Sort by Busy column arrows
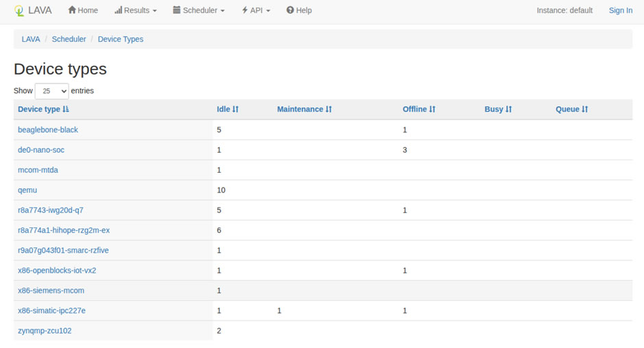644x348 pixels. [509, 110]
